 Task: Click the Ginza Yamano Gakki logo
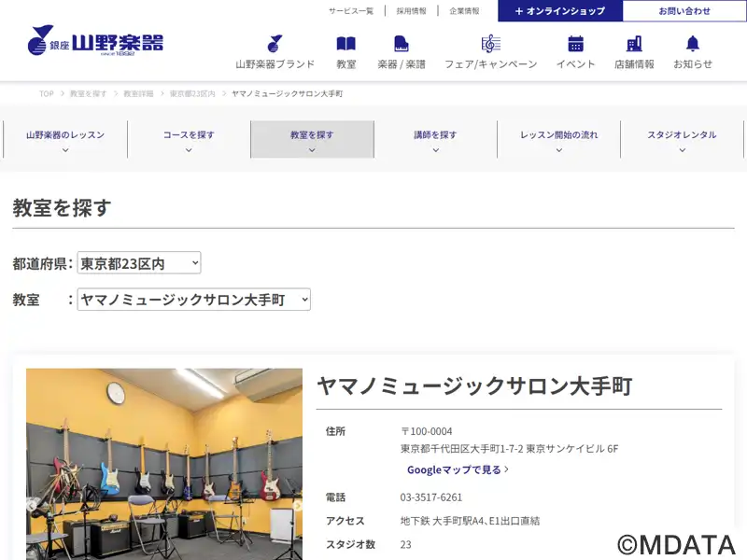tap(95, 40)
